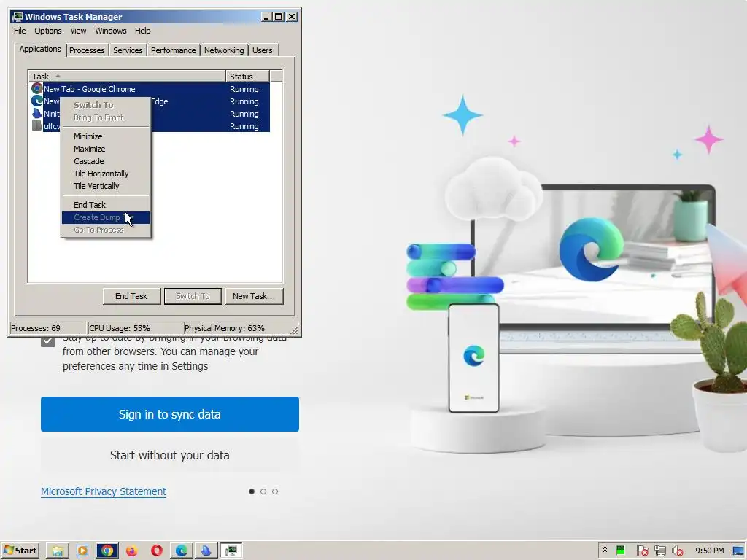Open Windows Explorer from the taskbar
This screenshot has width=747, height=560.
tap(58, 551)
